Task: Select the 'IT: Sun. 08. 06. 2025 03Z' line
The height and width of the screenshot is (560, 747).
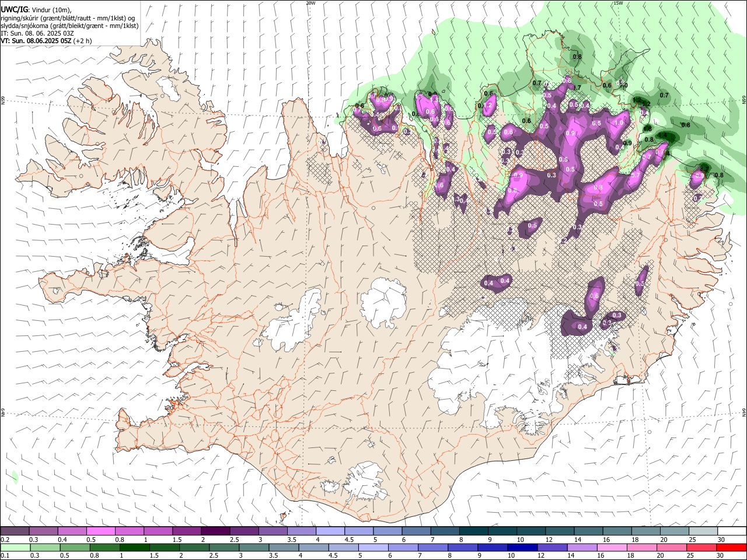Action: coord(37,33)
